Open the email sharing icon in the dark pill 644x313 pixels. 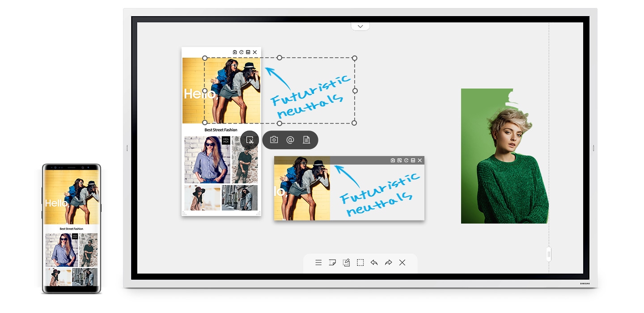click(290, 140)
